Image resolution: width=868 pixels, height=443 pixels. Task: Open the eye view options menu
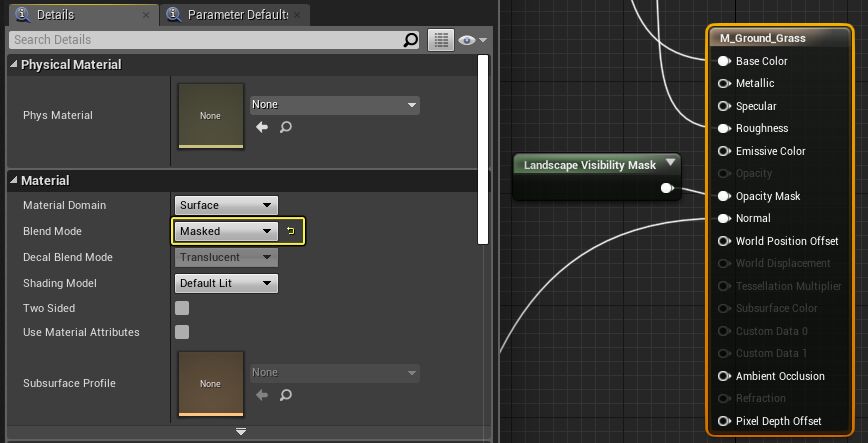pyautogui.click(x=471, y=40)
